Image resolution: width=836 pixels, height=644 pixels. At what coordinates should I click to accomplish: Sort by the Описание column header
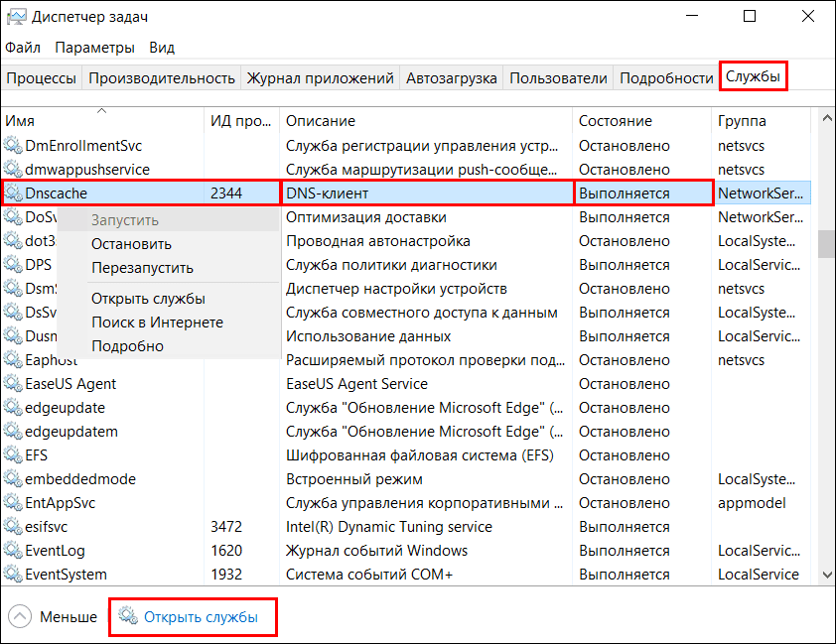click(426, 120)
